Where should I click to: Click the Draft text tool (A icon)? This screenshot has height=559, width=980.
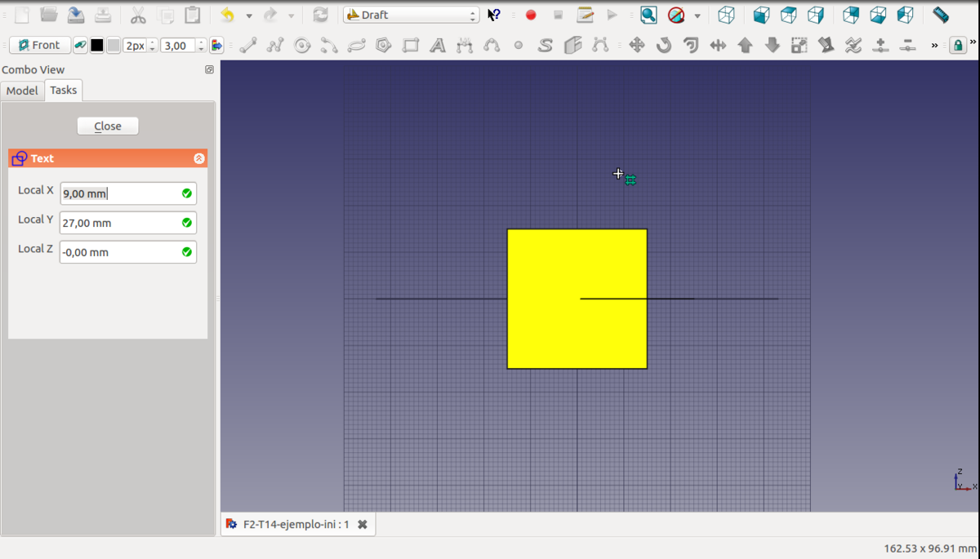(x=438, y=46)
